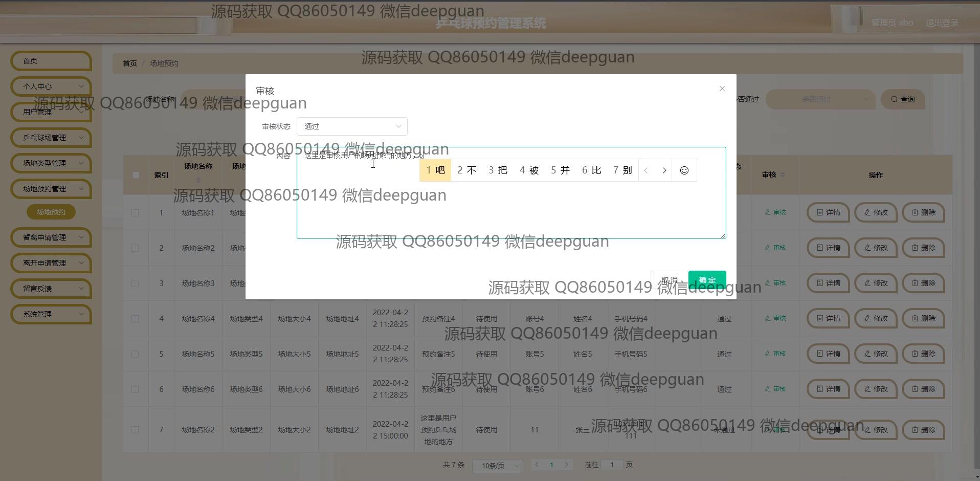The image size is (980, 481).
Task: Open 首页 in the sidebar menu
Action: point(51,61)
